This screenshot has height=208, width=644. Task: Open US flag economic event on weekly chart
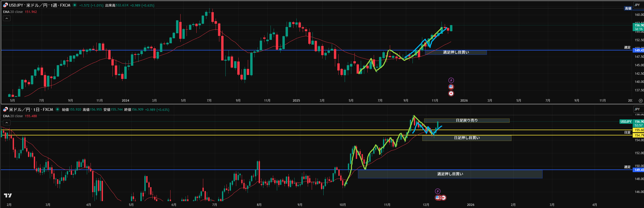[x=451, y=87]
